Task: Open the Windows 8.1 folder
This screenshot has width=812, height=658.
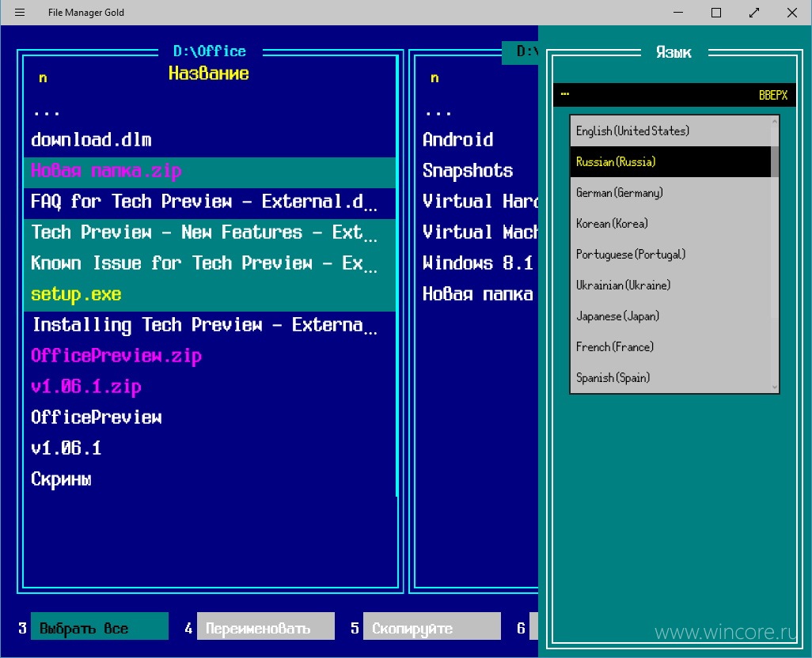Action: tap(476, 264)
